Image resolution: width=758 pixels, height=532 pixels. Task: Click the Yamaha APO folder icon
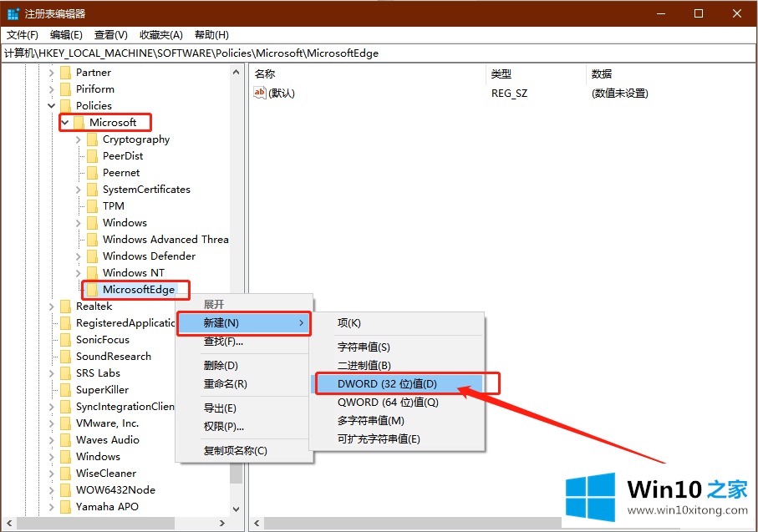[x=65, y=507]
